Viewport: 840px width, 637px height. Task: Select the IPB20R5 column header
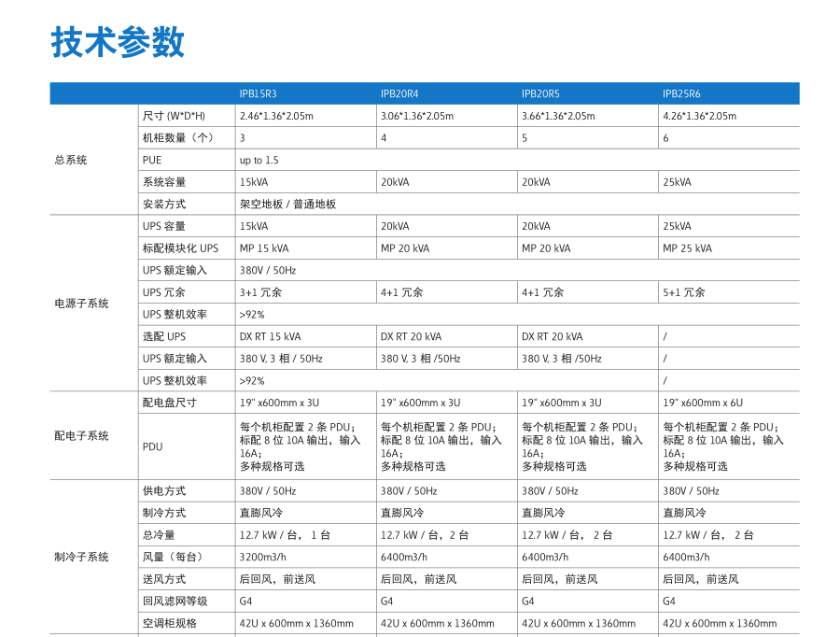point(540,93)
